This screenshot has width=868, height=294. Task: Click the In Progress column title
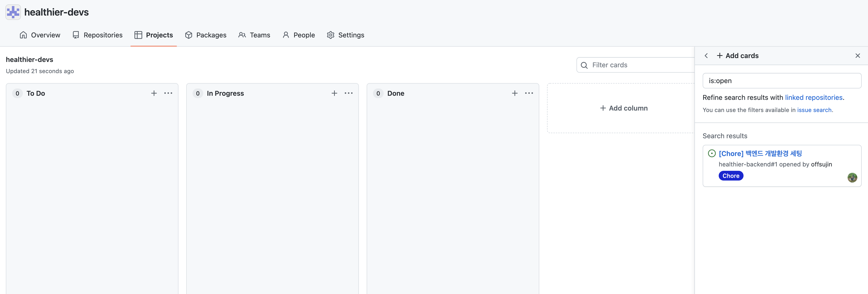(x=225, y=93)
